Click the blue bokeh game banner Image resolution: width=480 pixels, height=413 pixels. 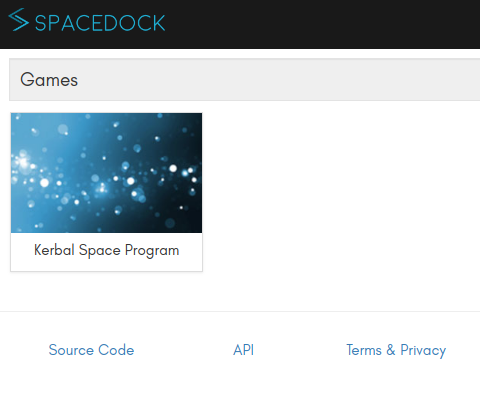106,173
